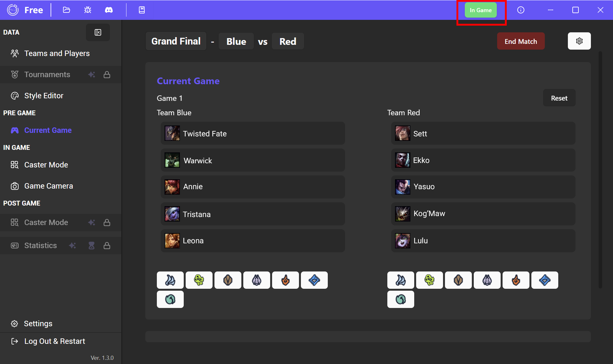Select Team Blue's infernal dragon icon
This screenshot has height=364, width=613.
point(285,280)
